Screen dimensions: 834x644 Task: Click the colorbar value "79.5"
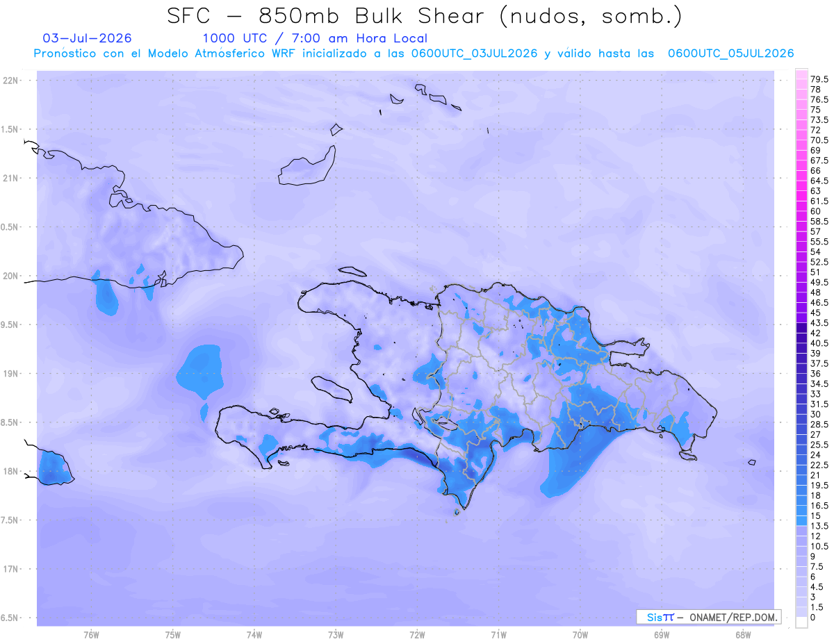coord(819,80)
